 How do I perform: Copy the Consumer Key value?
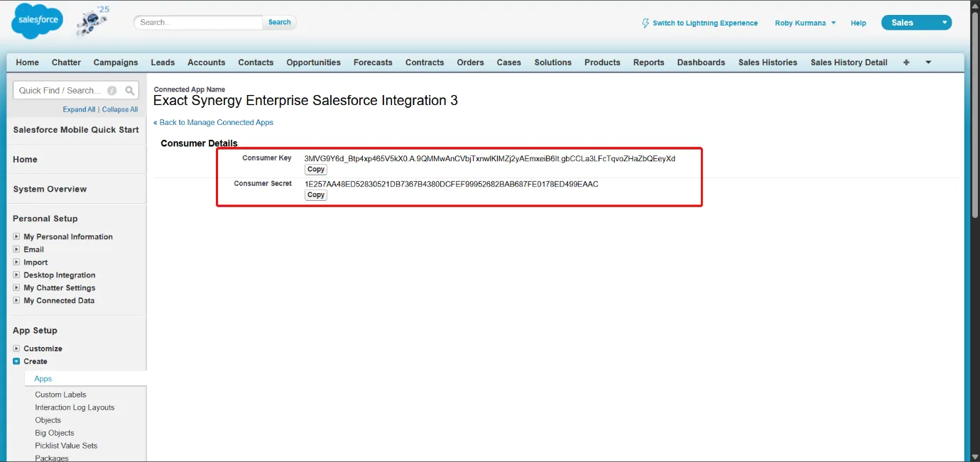(x=316, y=170)
